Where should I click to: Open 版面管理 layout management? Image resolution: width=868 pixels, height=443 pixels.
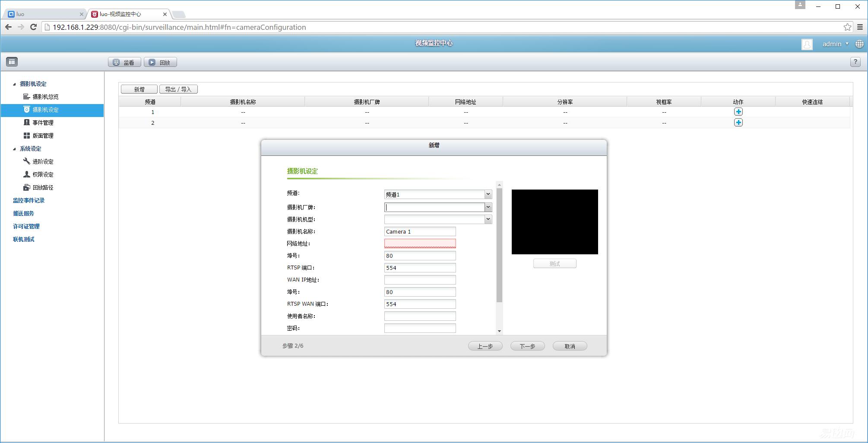point(43,136)
